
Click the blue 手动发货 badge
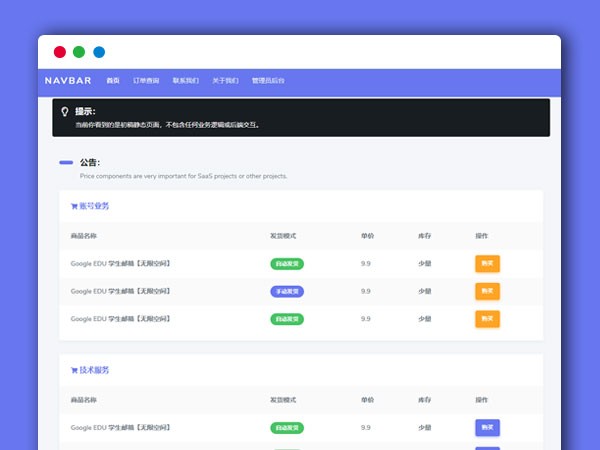[x=287, y=291]
